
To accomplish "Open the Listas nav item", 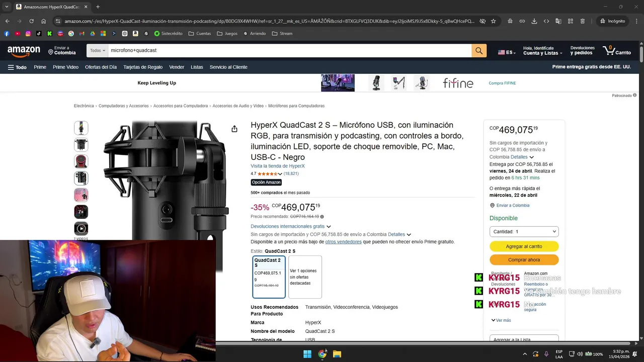I will (197, 67).
